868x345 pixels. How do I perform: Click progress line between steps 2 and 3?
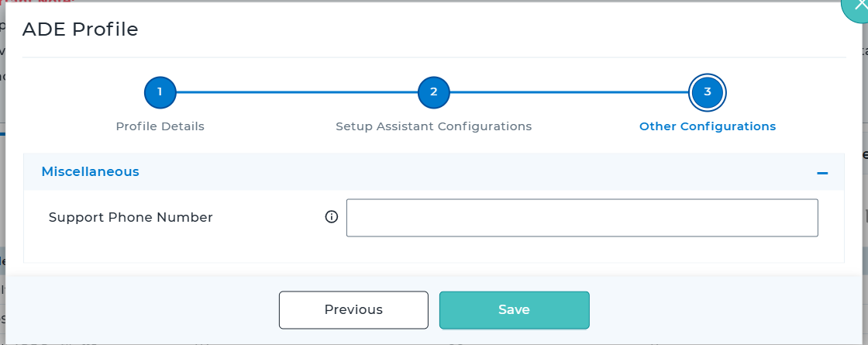point(570,92)
